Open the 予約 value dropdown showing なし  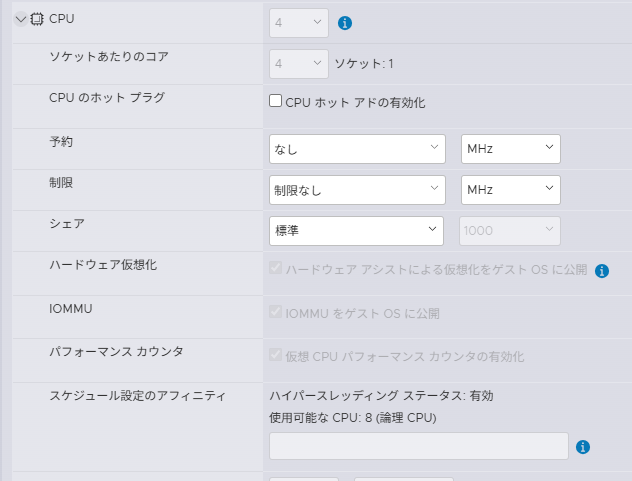(x=357, y=149)
